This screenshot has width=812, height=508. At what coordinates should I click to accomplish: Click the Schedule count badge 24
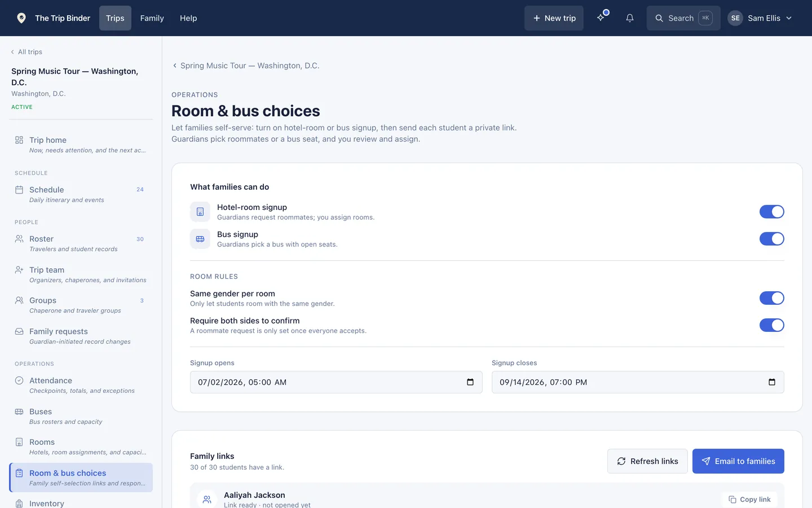[140, 190]
